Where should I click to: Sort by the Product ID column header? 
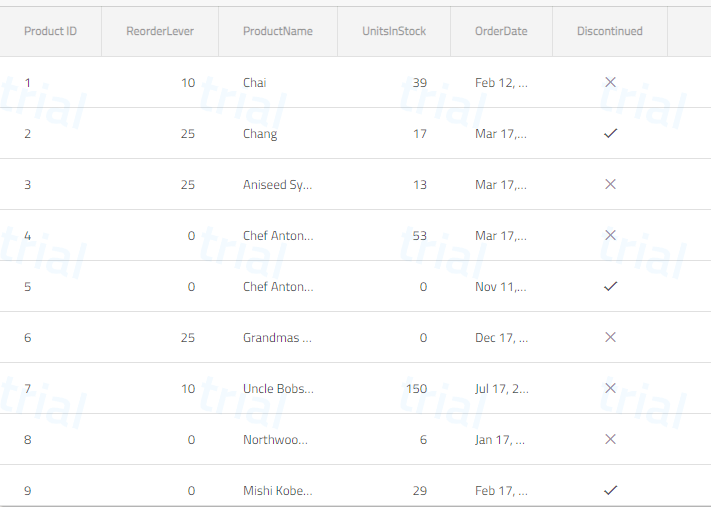pos(50,31)
